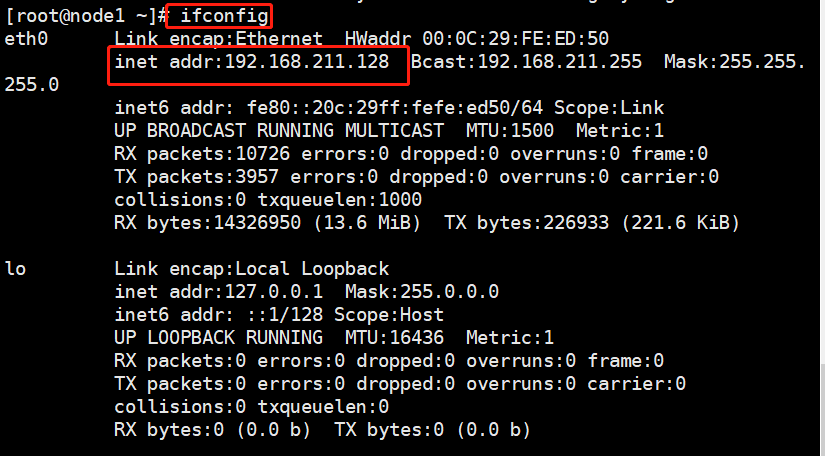
Task: Click the lo interface name
Action: (16, 269)
